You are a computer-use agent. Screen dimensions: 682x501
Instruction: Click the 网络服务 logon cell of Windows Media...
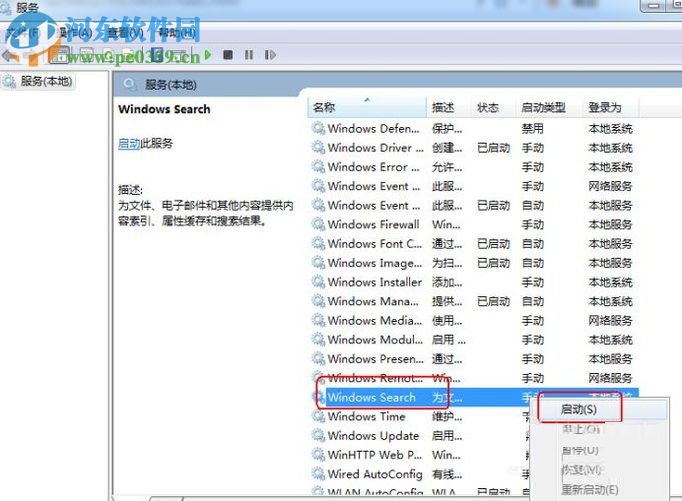coord(610,321)
